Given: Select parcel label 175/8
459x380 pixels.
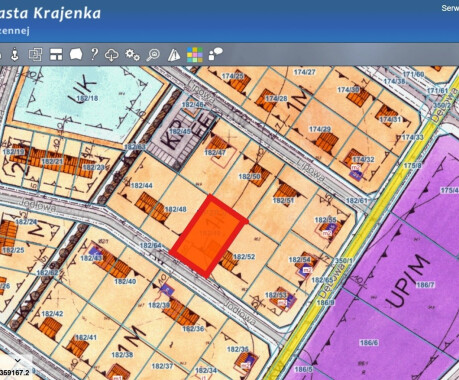Looking at the screenshot, I should 413,166.
